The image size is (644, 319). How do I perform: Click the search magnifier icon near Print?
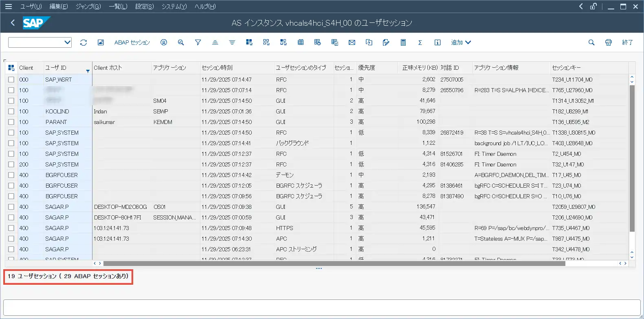(591, 42)
